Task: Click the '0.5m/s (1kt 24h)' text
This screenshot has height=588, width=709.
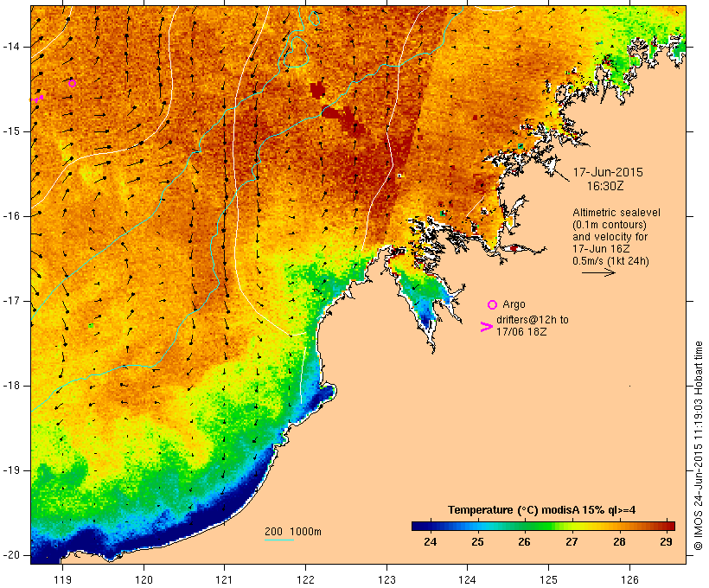Action: click(610, 261)
